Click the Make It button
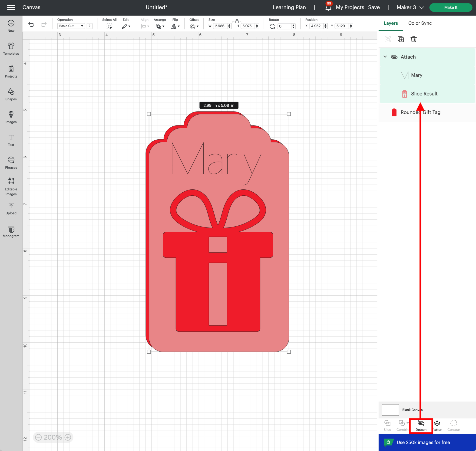This screenshot has height=451, width=476. (450, 7)
